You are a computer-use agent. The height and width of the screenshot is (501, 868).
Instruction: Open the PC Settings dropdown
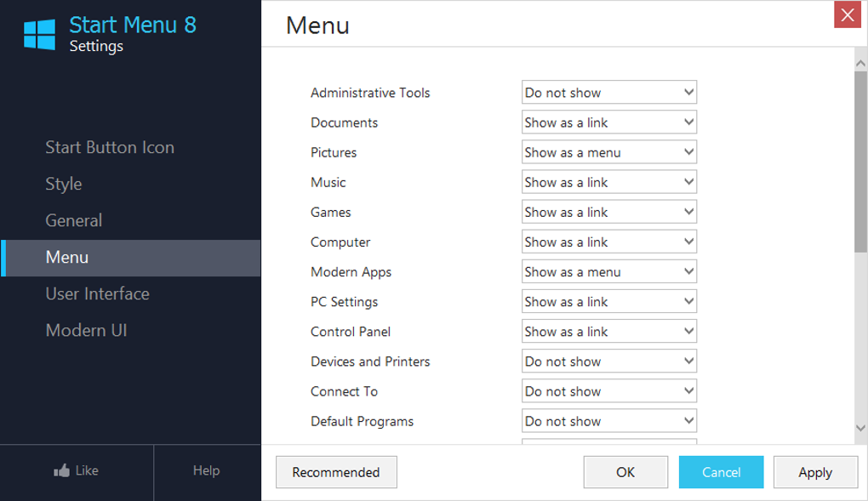coord(609,302)
